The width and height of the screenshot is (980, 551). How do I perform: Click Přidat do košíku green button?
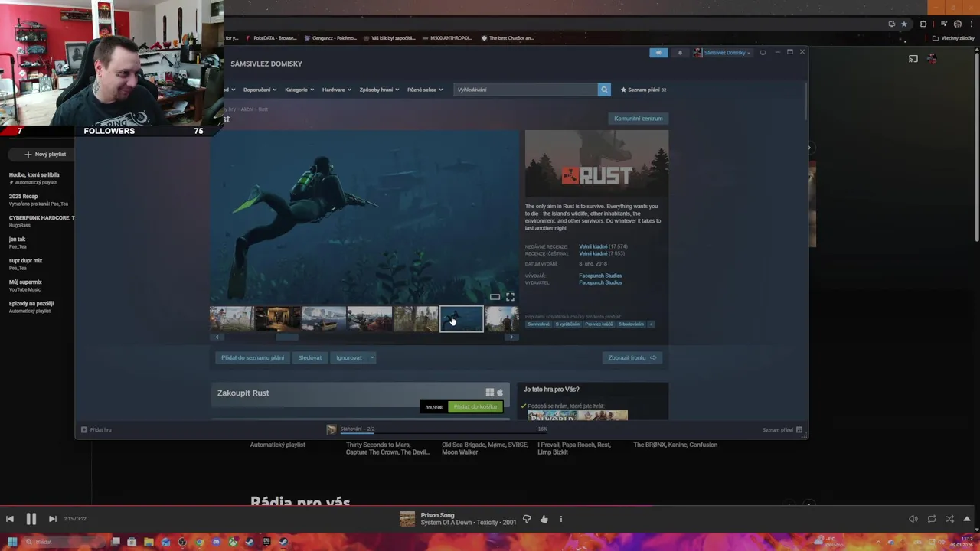point(475,406)
